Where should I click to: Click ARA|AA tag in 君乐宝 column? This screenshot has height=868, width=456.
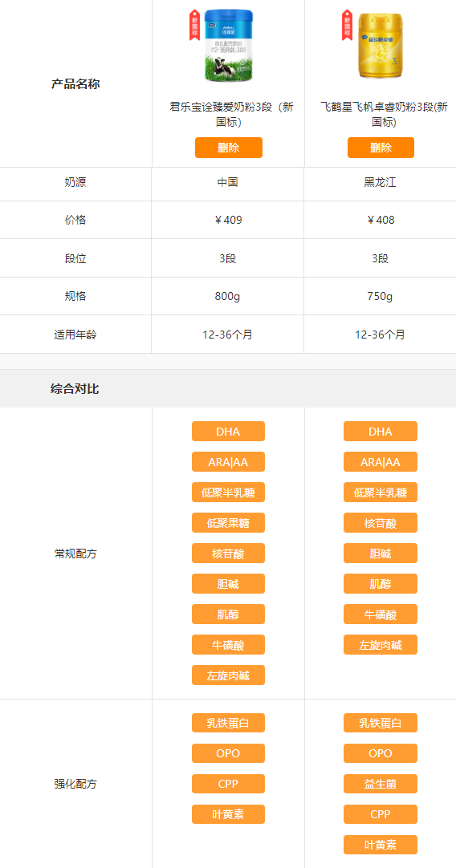tap(228, 462)
